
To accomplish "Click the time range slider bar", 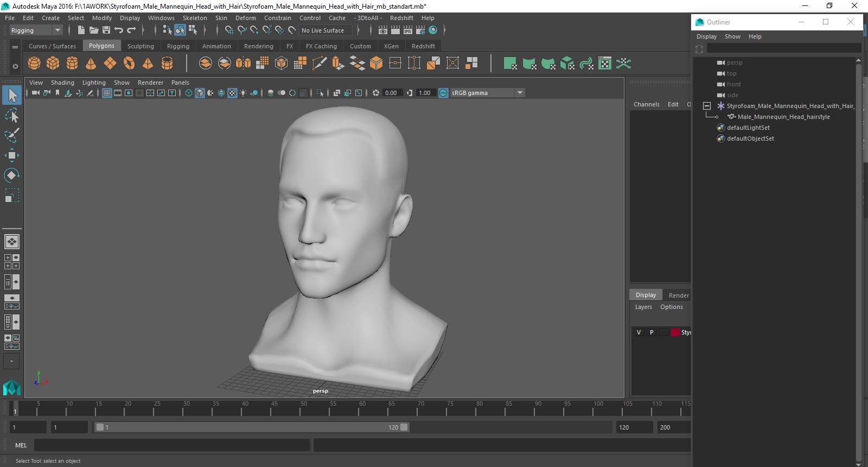I will tap(252, 427).
